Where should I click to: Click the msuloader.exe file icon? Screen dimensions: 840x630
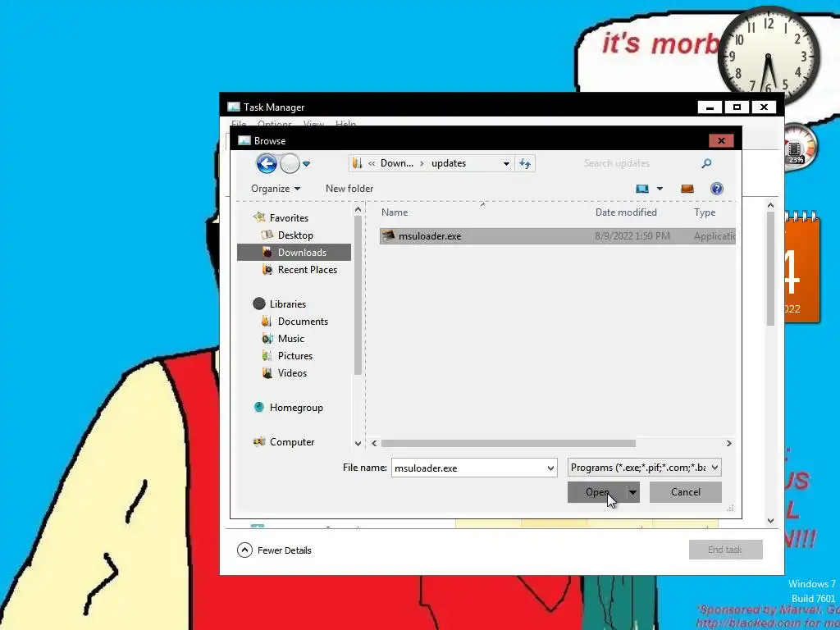pos(388,235)
